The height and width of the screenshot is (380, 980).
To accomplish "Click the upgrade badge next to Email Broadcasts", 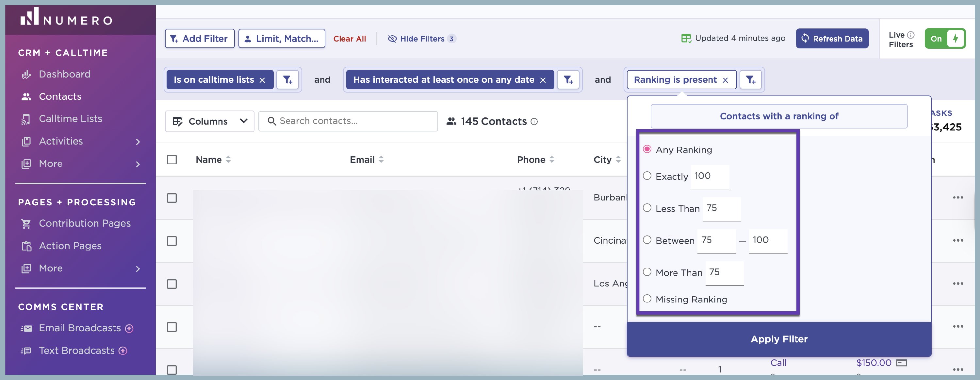I will coord(129,328).
